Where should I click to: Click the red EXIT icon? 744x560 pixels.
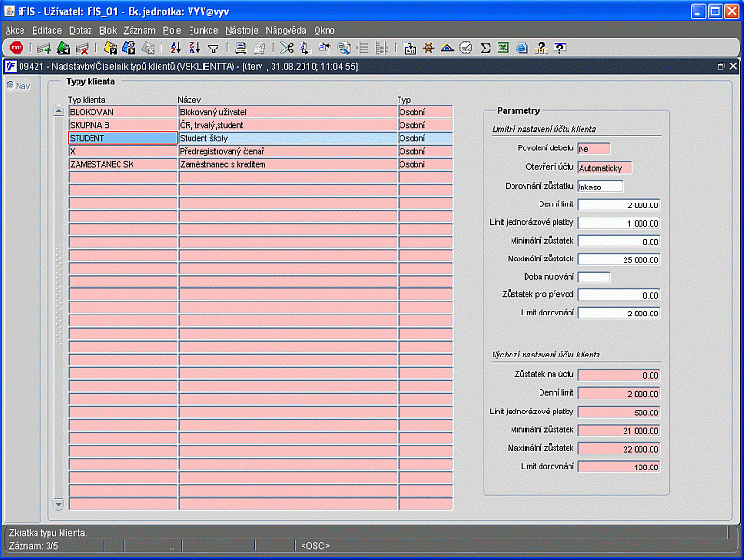tap(17, 48)
